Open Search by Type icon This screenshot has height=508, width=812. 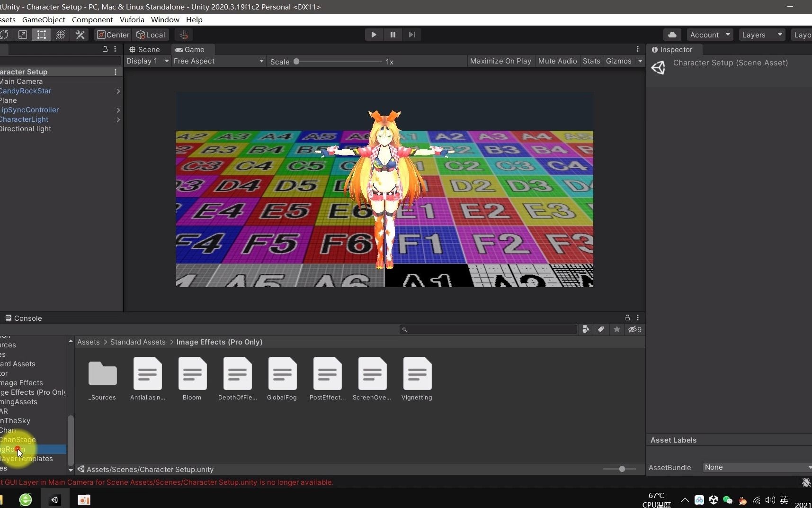click(586, 329)
